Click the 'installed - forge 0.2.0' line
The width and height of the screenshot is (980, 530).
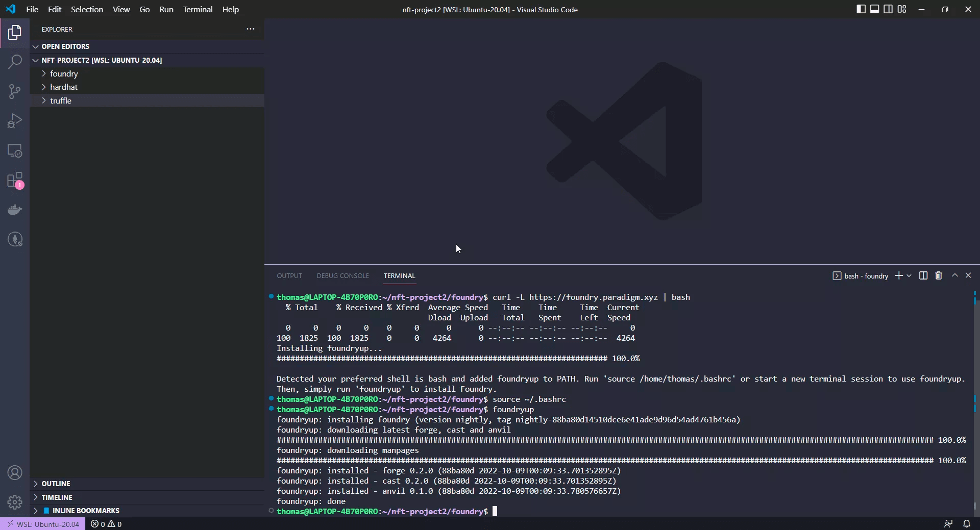tap(449, 470)
